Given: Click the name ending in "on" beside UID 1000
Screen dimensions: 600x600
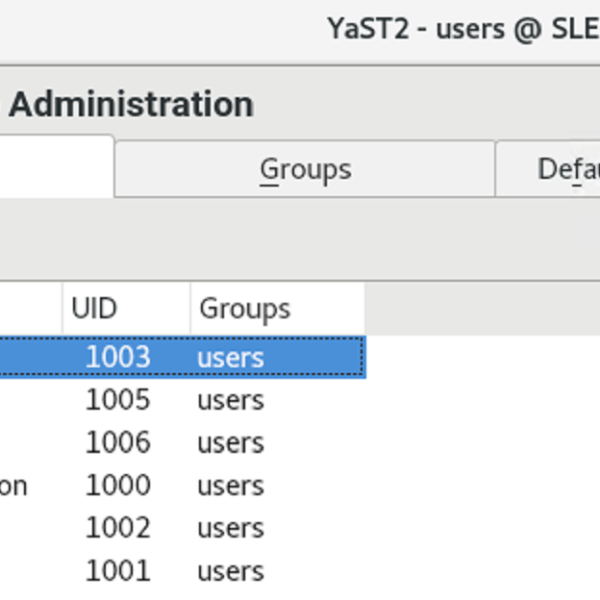Looking at the screenshot, I should [x=14, y=486].
